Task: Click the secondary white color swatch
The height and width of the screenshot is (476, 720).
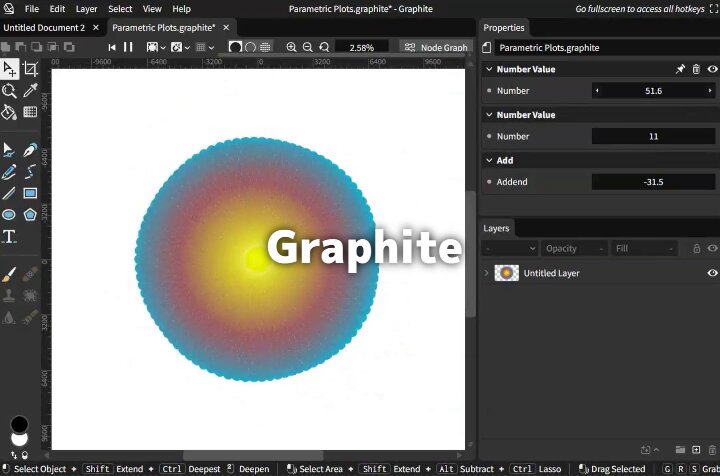Action: (x=19, y=439)
